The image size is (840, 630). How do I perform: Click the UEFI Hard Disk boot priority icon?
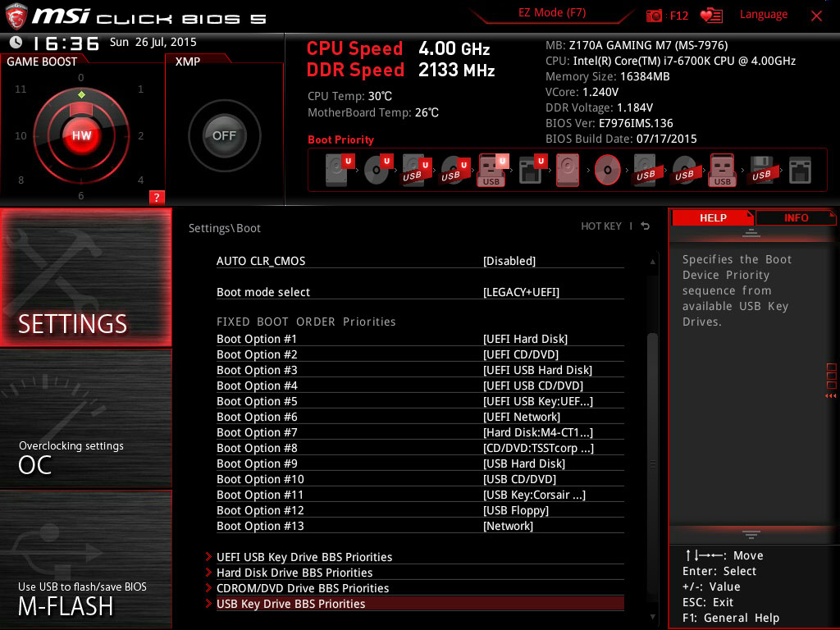[340, 170]
